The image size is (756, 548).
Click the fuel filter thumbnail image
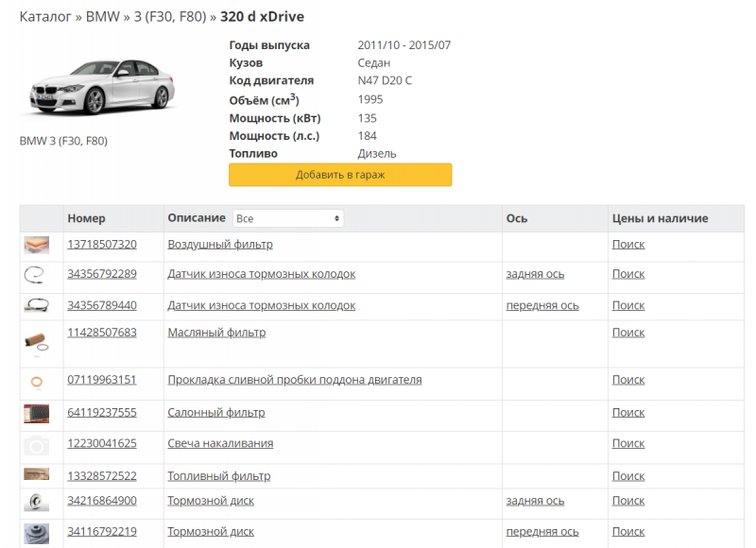click(x=37, y=474)
